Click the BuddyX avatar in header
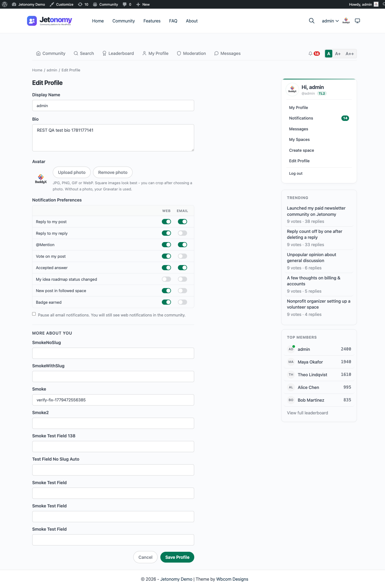This screenshot has width=385, height=588. (x=346, y=21)
